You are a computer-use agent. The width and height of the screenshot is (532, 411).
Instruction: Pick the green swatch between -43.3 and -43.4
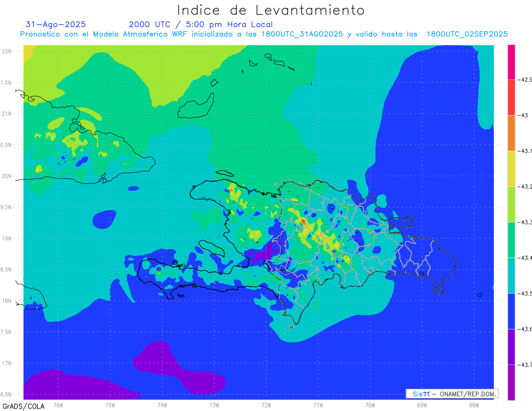click(x=511, y=240)
